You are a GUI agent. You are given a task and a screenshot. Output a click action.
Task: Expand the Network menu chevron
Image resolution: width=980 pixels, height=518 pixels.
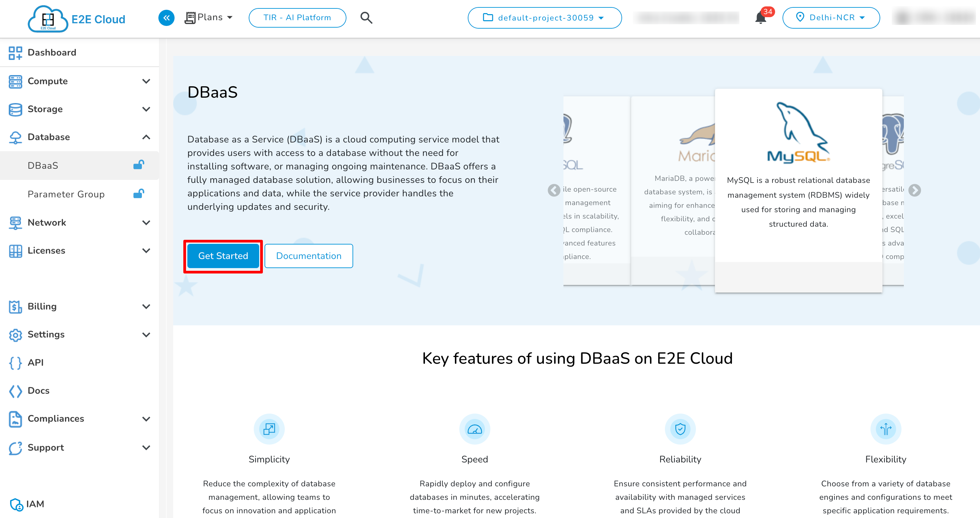146,223
